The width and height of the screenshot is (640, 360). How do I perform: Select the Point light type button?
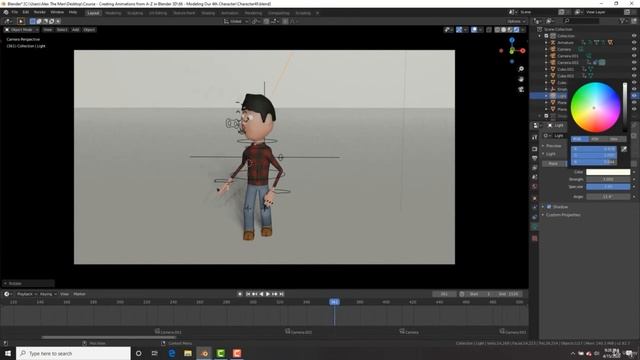(x=553, y=164)
